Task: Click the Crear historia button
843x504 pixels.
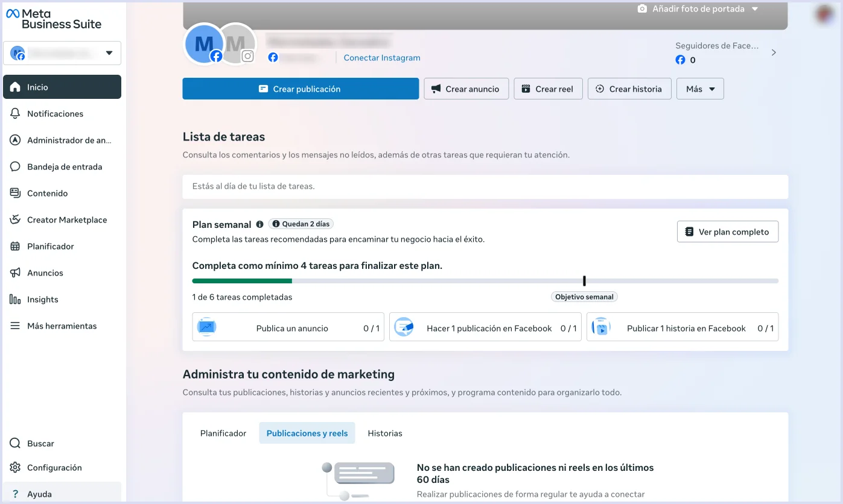Action: [629, 89]
